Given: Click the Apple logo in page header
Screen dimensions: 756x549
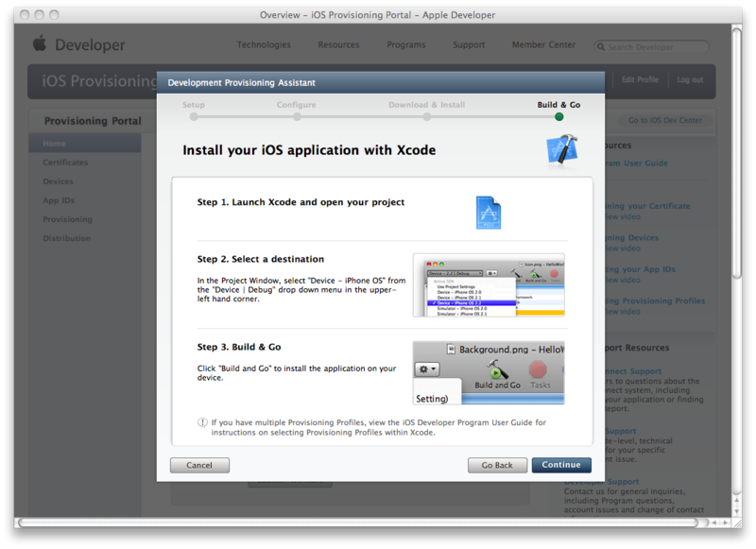Looking at the screenshot, I should point(40,43).
